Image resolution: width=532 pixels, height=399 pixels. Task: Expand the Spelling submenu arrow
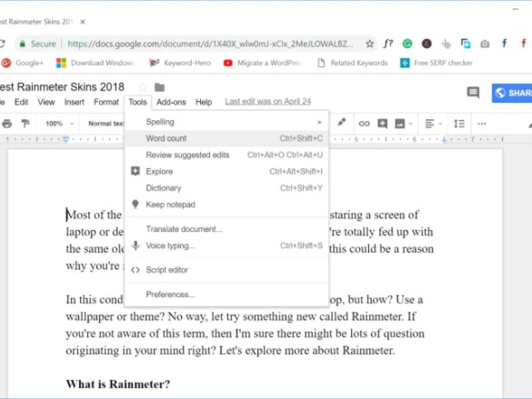tap(319, 122)
